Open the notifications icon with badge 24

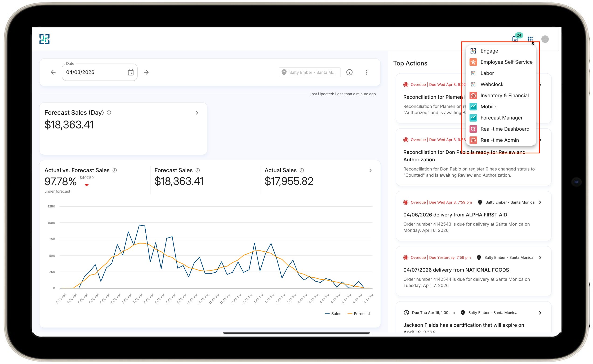(515, 39)
